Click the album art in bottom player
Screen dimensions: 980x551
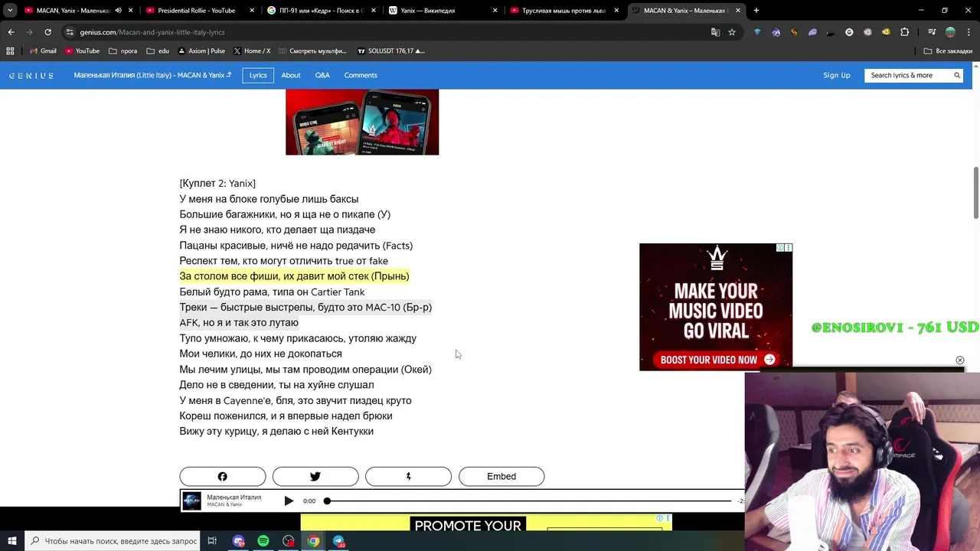191,501
